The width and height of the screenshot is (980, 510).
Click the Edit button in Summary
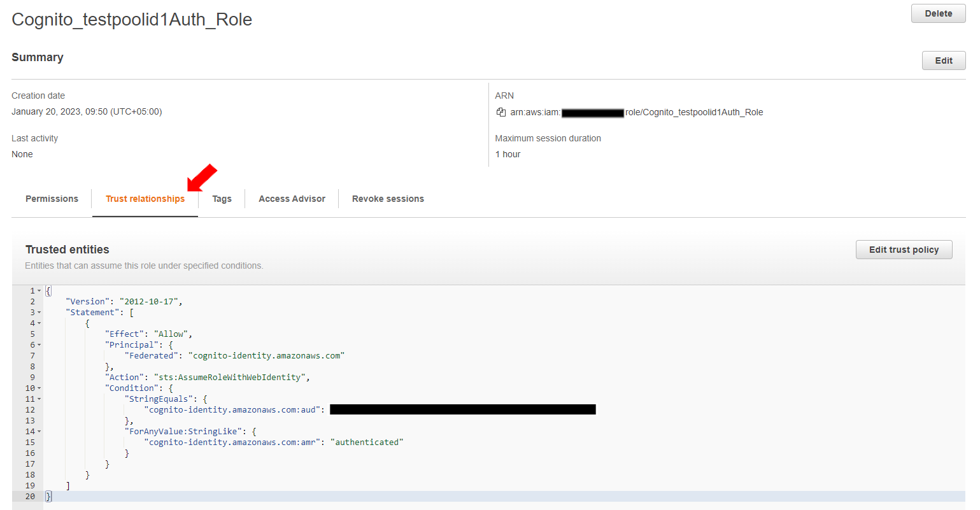(943, 60)
